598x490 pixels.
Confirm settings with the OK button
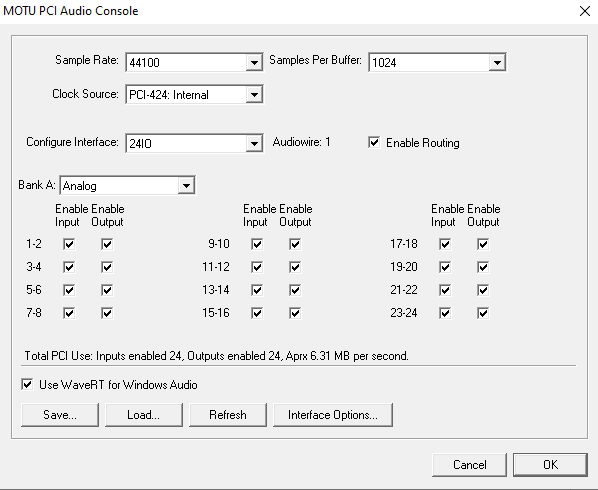[550, 464]
